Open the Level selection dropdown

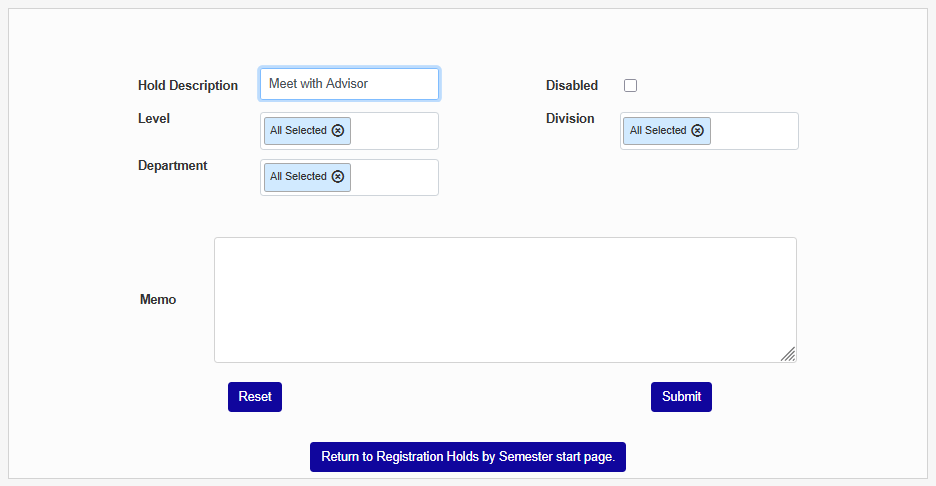click(x=395, y=131)
